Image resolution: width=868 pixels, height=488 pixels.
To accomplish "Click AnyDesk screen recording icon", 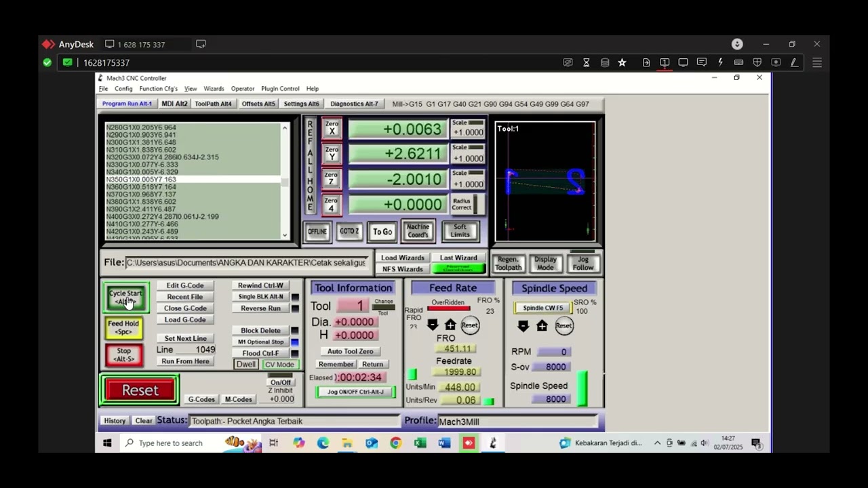I will tap(776, 62).
